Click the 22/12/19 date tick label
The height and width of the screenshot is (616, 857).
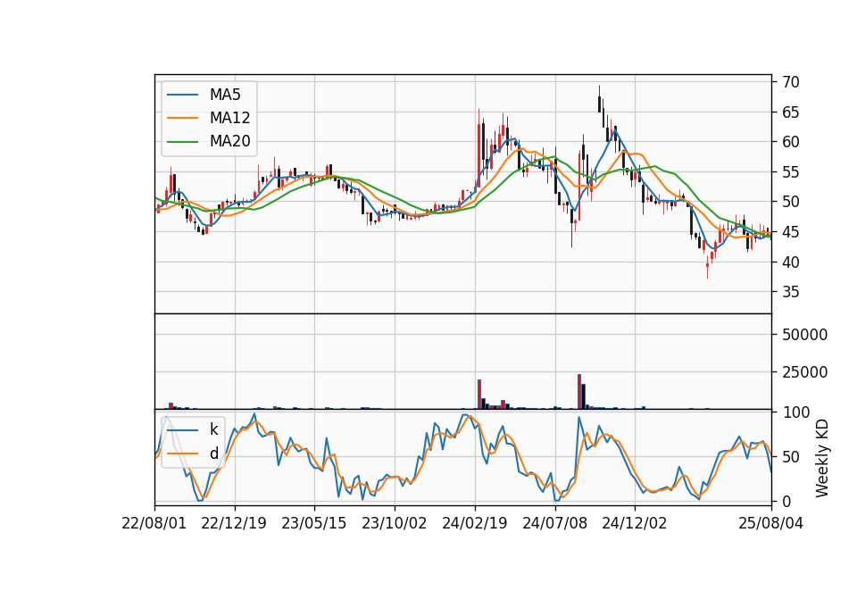[x=234, y=523]
